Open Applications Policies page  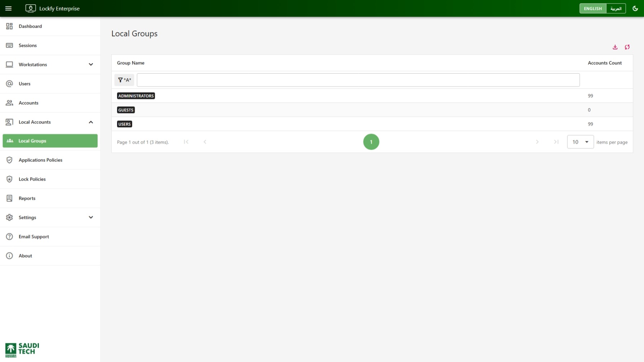pos(50,160)
